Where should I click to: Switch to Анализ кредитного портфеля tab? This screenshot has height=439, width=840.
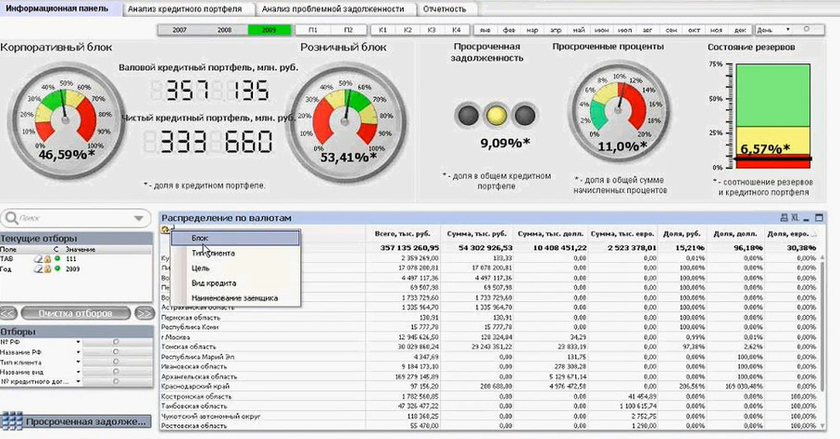coord(187,8)
